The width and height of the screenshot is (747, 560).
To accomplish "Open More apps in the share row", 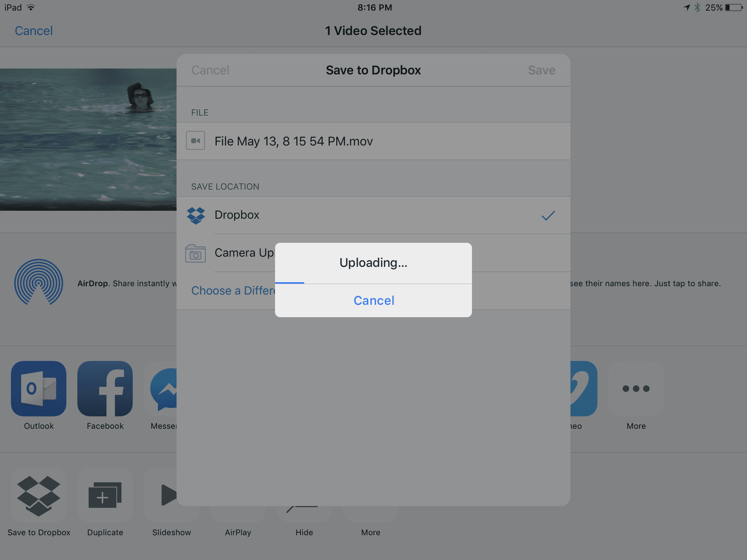I will pos(636,389).
